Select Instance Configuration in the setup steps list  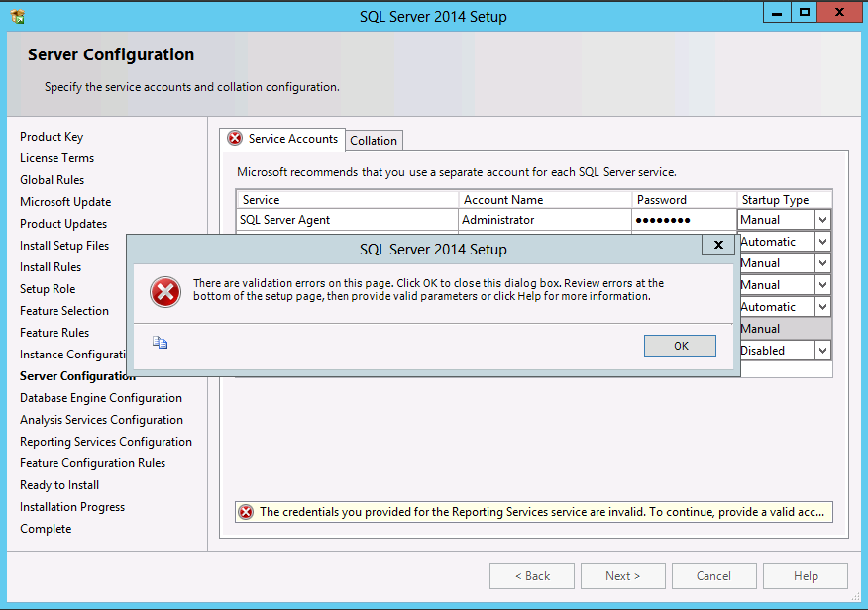click(x=73, y=355)
